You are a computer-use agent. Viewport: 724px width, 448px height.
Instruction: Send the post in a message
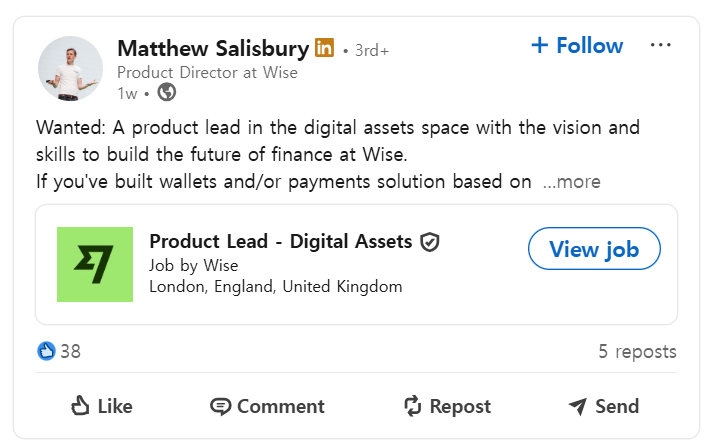coord(603,406)
